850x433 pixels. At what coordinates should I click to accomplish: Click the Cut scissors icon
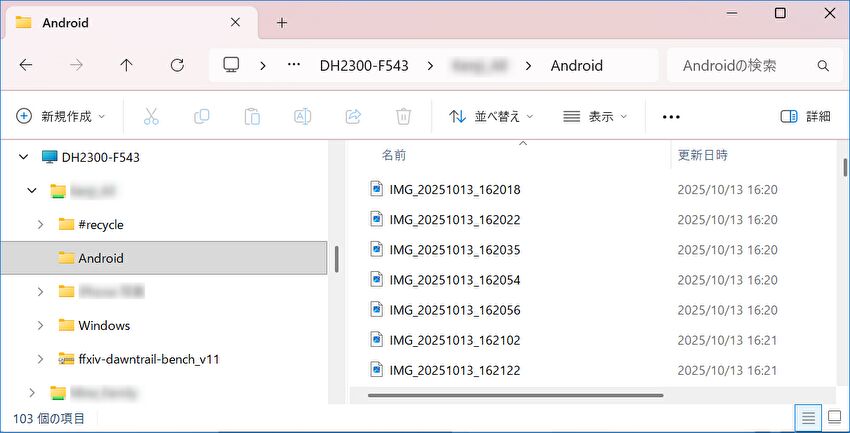[x=151, y=116]
